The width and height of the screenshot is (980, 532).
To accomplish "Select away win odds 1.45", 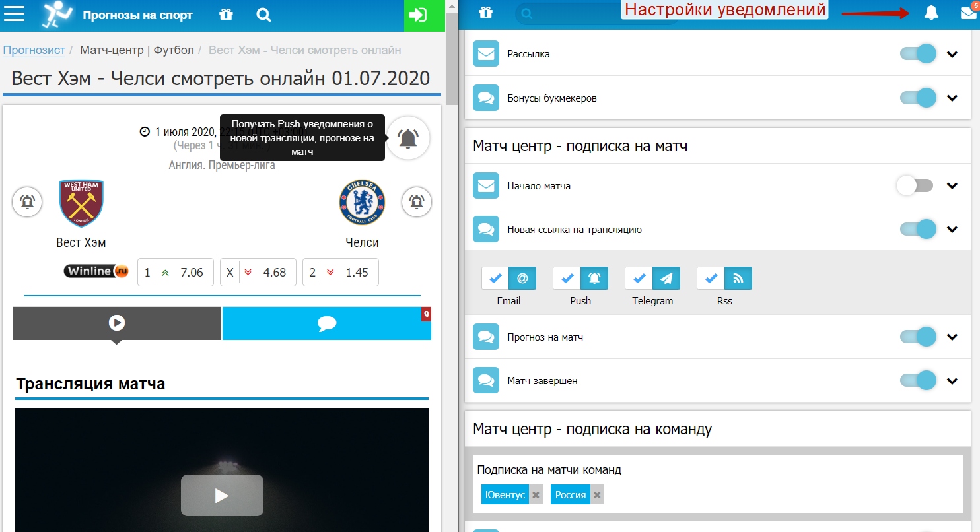I will (341, 272).
